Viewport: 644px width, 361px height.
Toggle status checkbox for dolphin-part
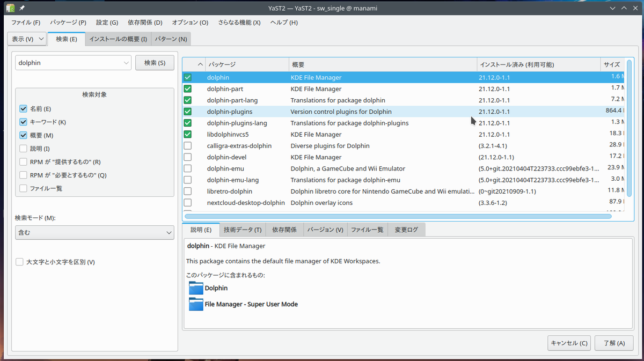coord(187,89)
